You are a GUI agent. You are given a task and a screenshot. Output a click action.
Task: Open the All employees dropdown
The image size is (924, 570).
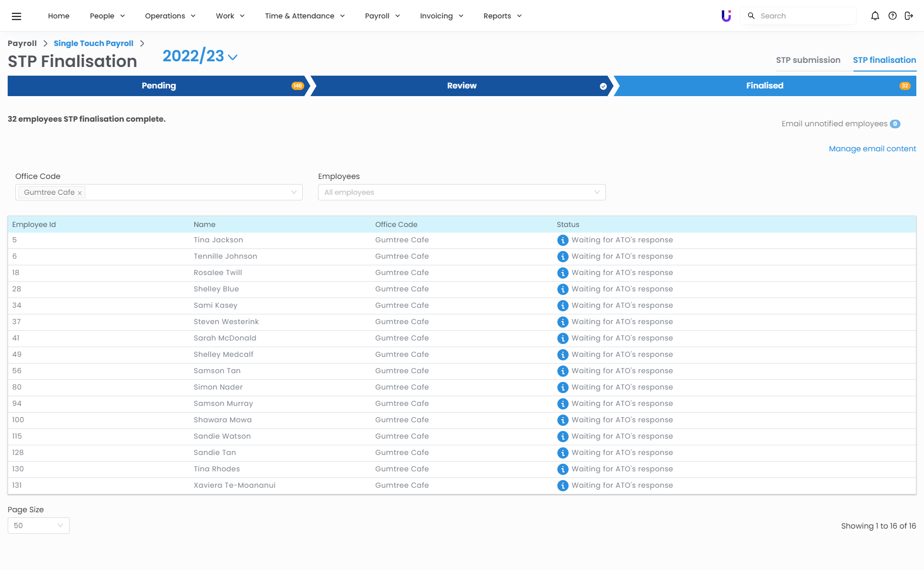coord(461,192)
